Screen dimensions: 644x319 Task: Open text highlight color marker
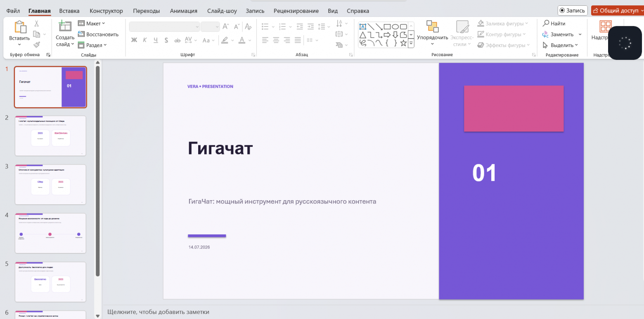[x=224, y=40]
